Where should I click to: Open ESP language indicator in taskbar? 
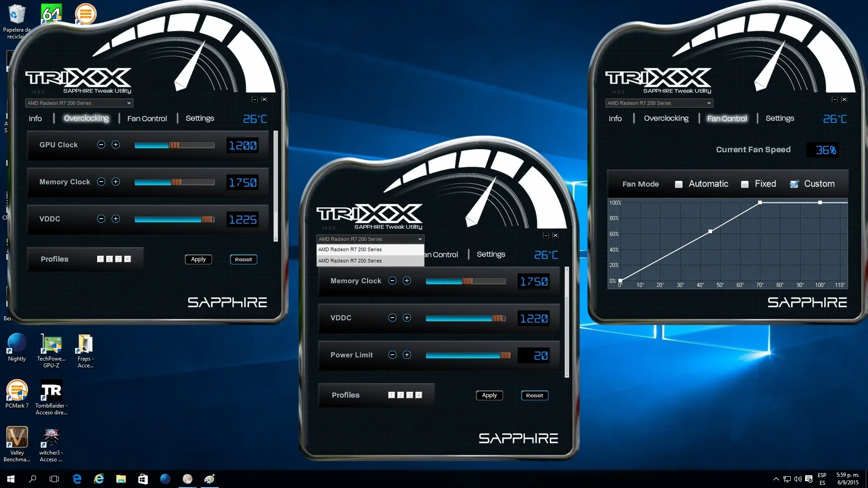[x=822, y=479]
